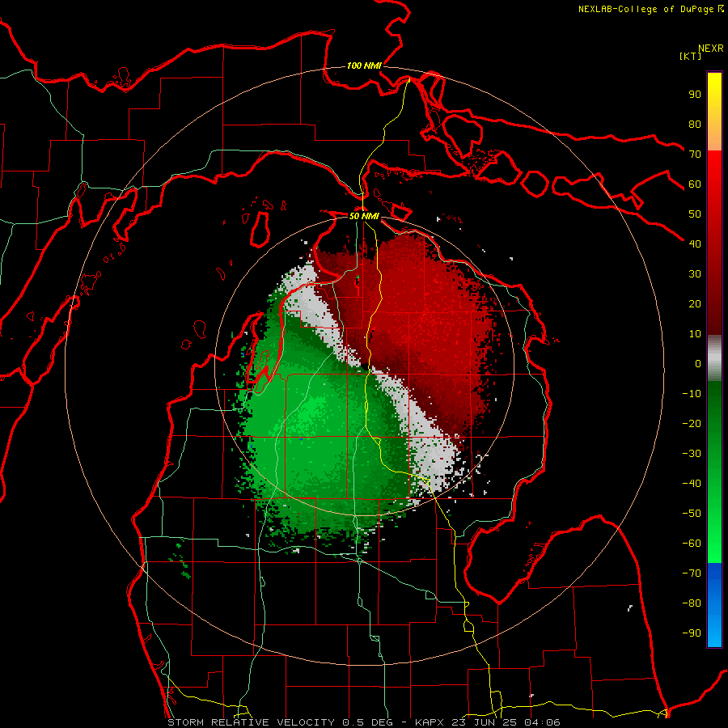
Task: Select the 20 value on the velocity scale
Action: coord(695,303)
